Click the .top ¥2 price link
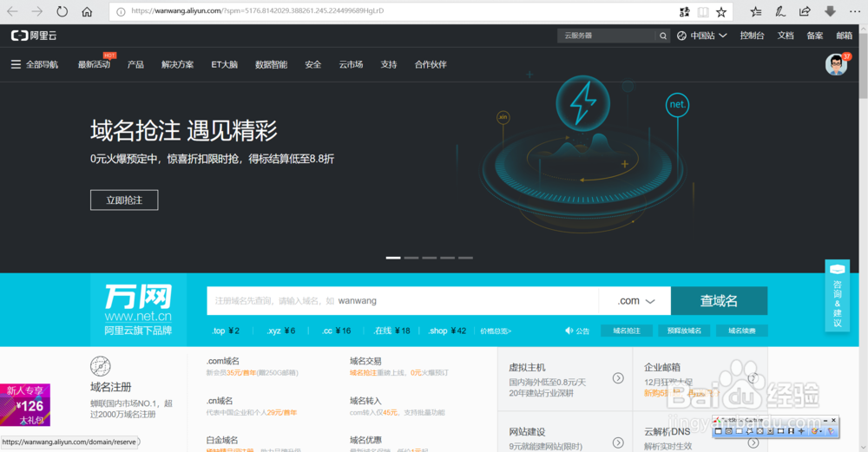The height and width of the screenshot is (452, 868). 226,331
